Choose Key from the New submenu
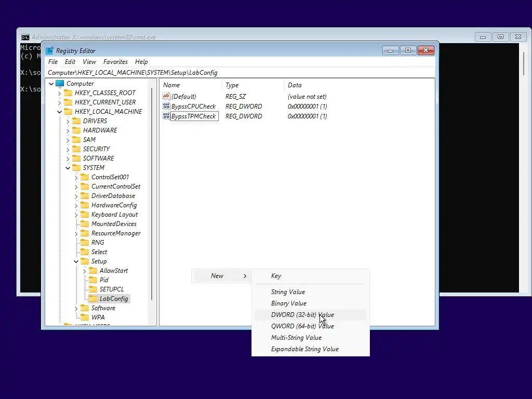 pos(311,276)
